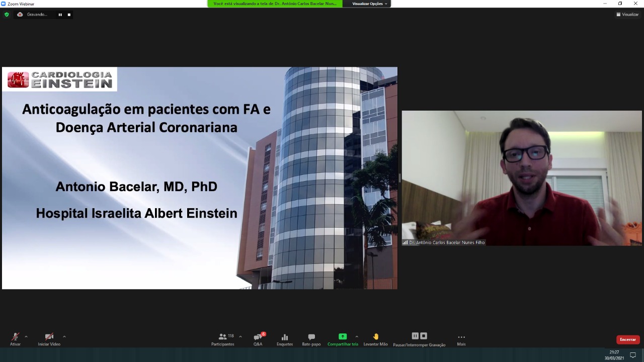Start camera with Iniciar Vídeo
This screenshot has width=644, height=362.
[49, 339]
